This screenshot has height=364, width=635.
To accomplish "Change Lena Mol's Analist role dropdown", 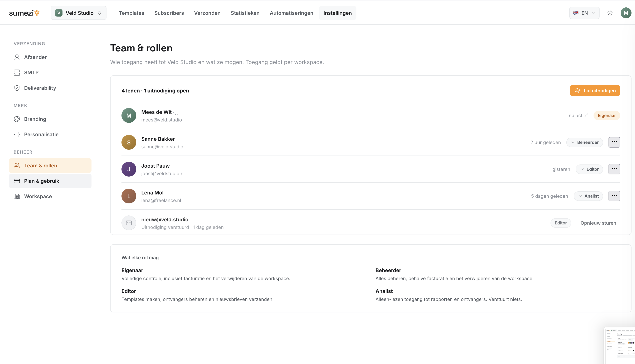I will (588, 196).
